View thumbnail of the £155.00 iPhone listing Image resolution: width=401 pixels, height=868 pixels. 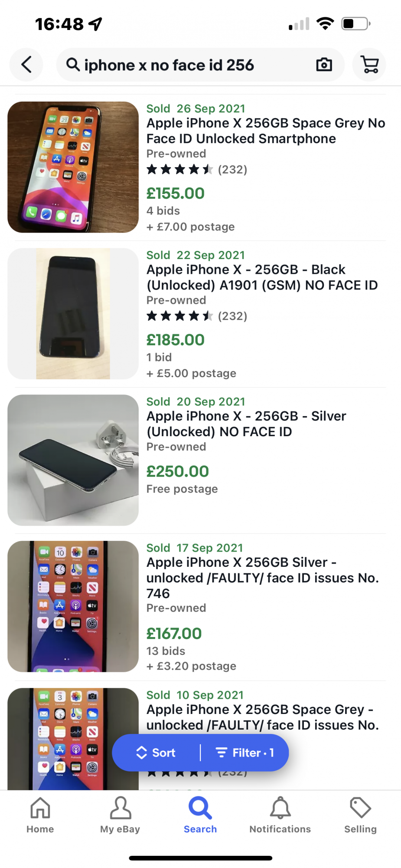(73, 167)
